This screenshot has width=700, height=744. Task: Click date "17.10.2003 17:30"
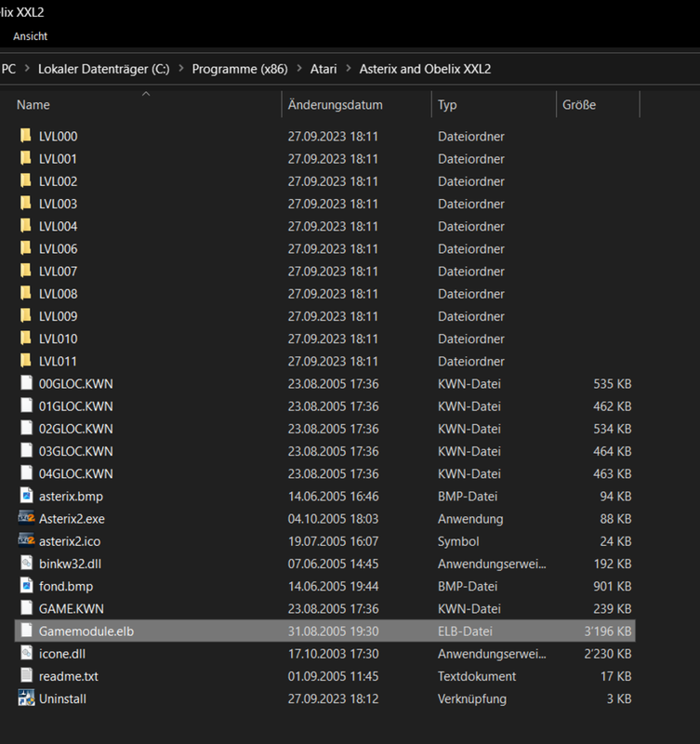click(x=333, y=654)
